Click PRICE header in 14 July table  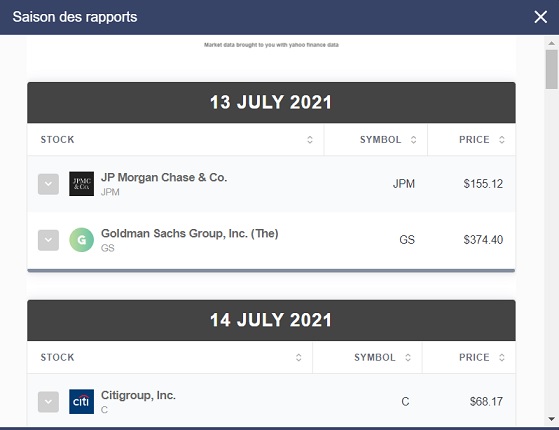(474, 357)
